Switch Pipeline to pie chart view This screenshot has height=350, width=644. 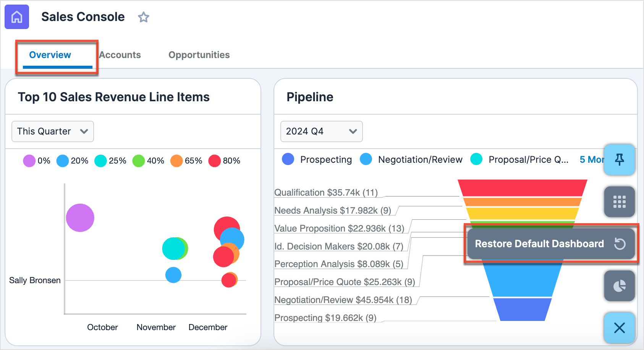619,286
